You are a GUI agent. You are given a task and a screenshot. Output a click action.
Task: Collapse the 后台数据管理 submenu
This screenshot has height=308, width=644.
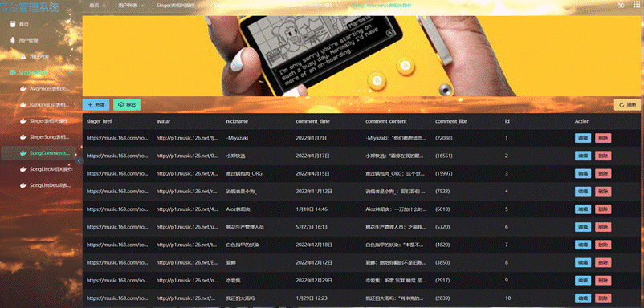(x=71, y=73)
